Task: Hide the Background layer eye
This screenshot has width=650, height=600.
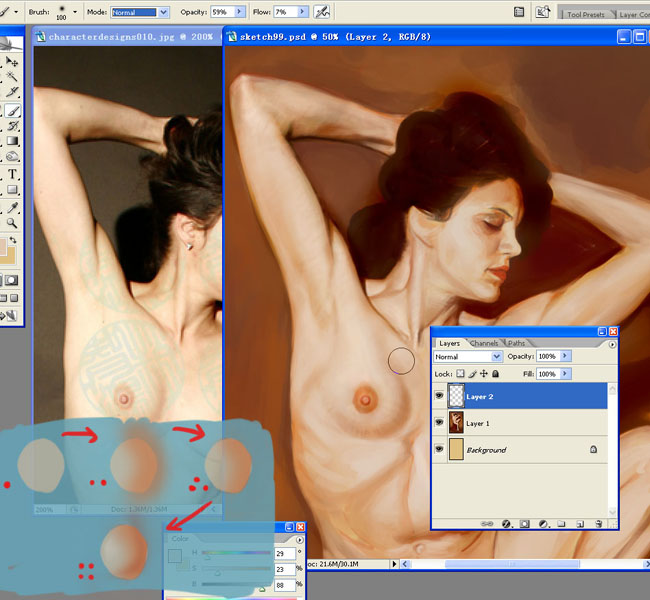Action: point(439,449)
